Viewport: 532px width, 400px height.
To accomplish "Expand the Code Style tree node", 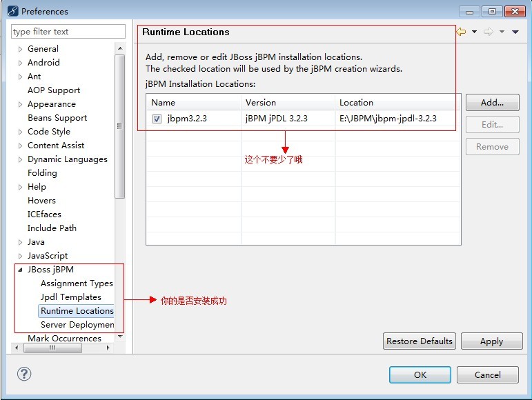I will coord(21,132).
